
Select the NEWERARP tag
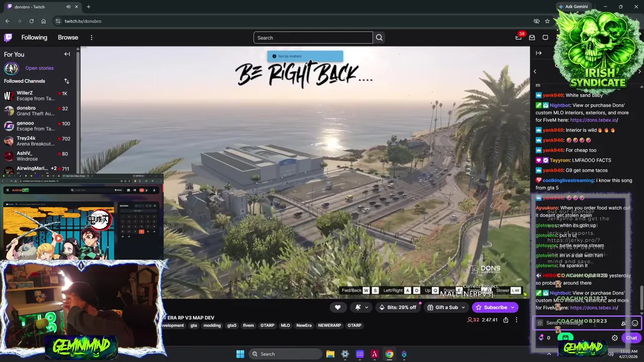330,325
